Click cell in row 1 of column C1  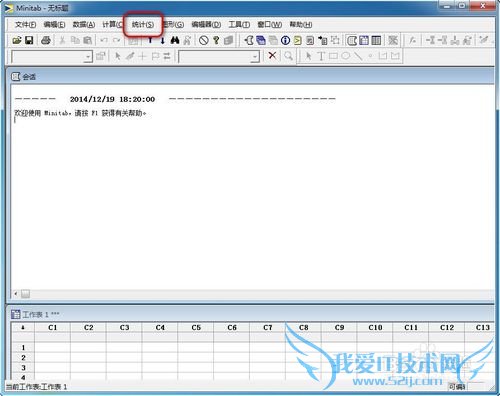53,348
